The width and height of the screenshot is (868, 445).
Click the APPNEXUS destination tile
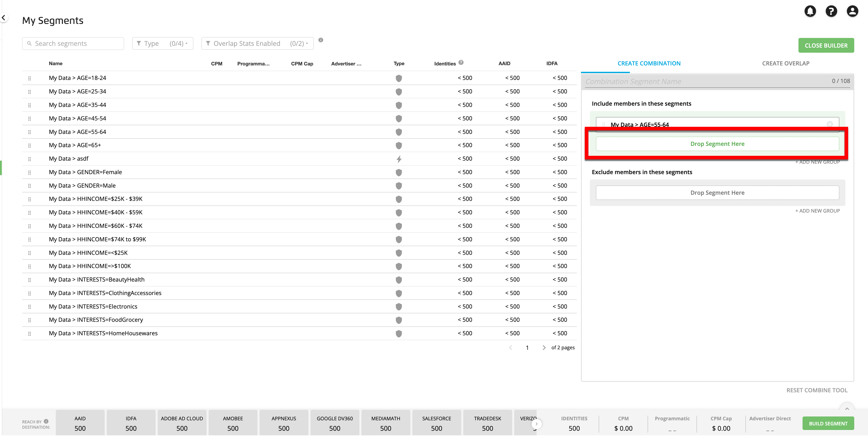click(x=284, y=423)
